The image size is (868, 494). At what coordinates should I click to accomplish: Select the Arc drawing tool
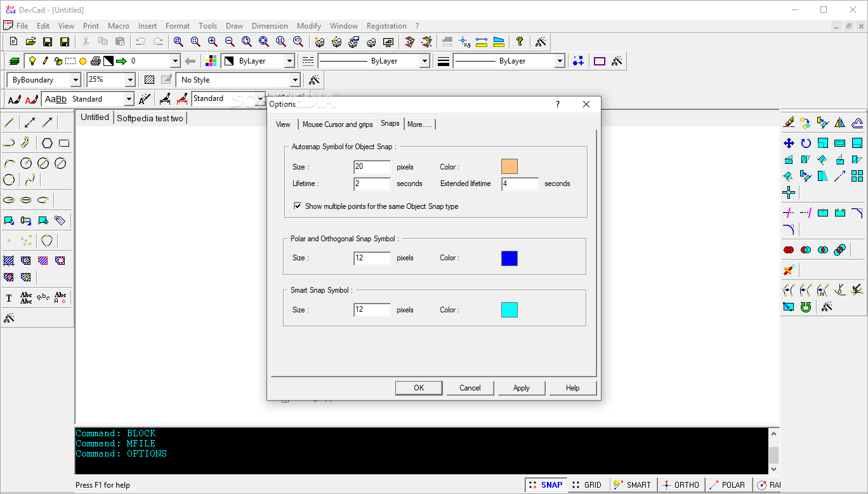[9, 163]
